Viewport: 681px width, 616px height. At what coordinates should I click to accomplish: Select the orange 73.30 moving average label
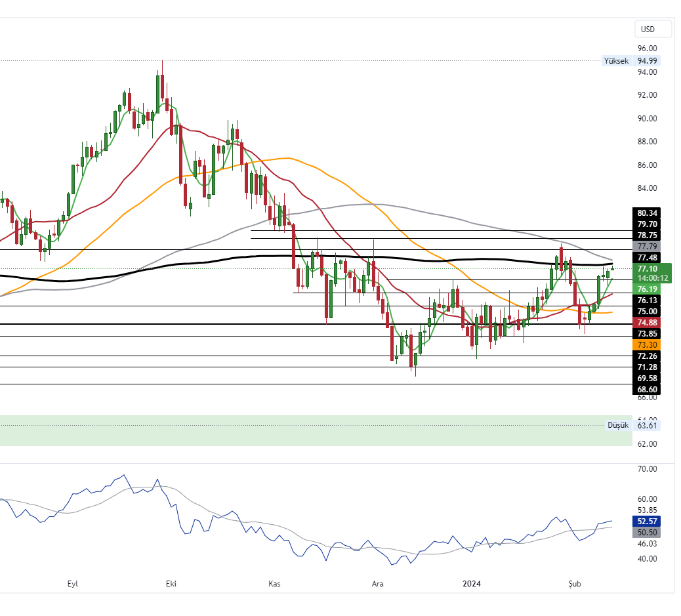pos(648,345)
